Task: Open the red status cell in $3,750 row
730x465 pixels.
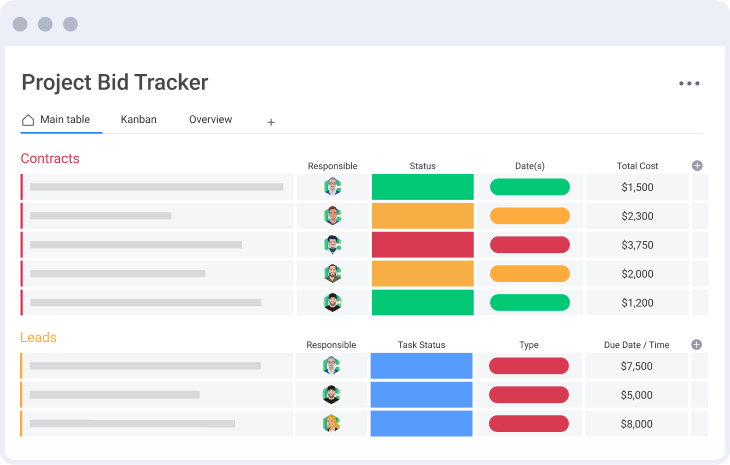Action: pyautogui.click(x=422, y=245)
